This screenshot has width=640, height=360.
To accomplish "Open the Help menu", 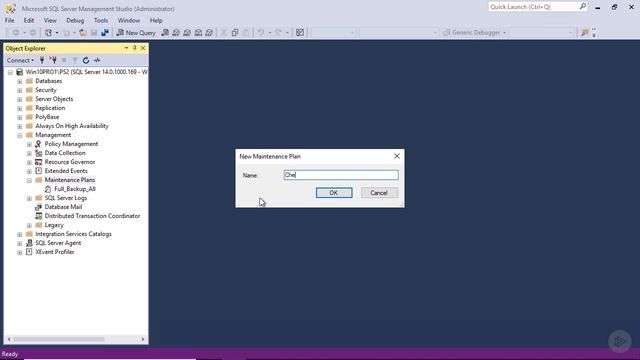I will (x=156, y=20).
